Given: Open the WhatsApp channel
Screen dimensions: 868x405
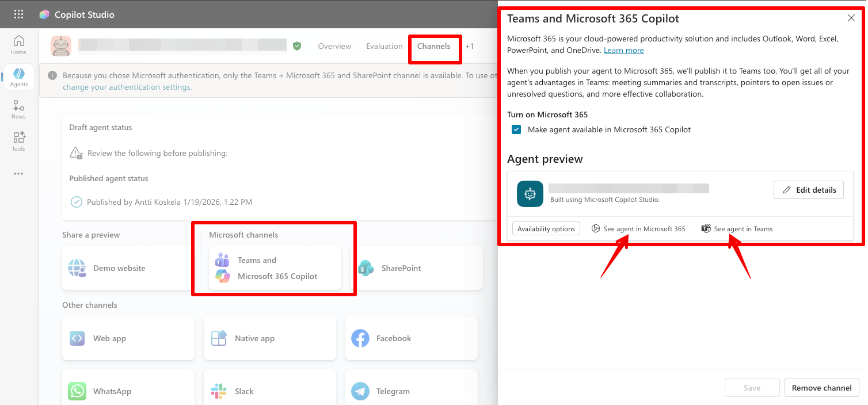Looking at the screenshot, I should [x=112, y=391].
